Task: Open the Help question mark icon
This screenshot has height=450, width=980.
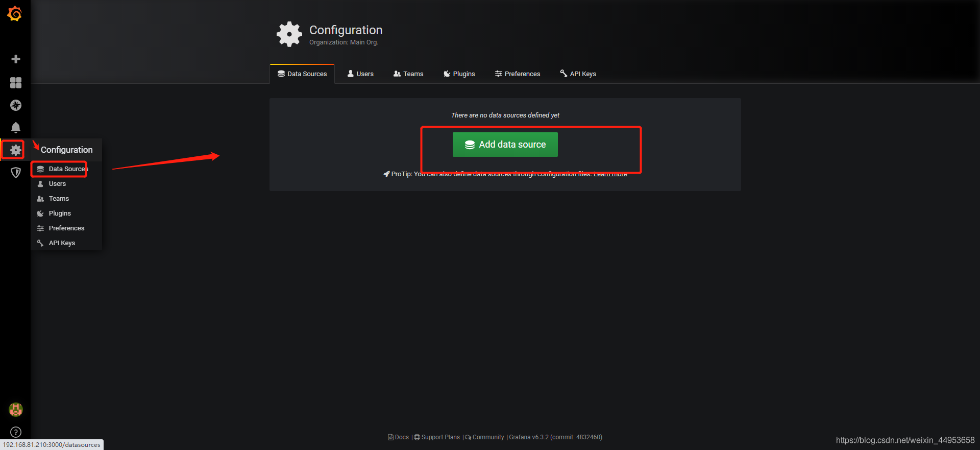Action: click(x=16, y=432)
